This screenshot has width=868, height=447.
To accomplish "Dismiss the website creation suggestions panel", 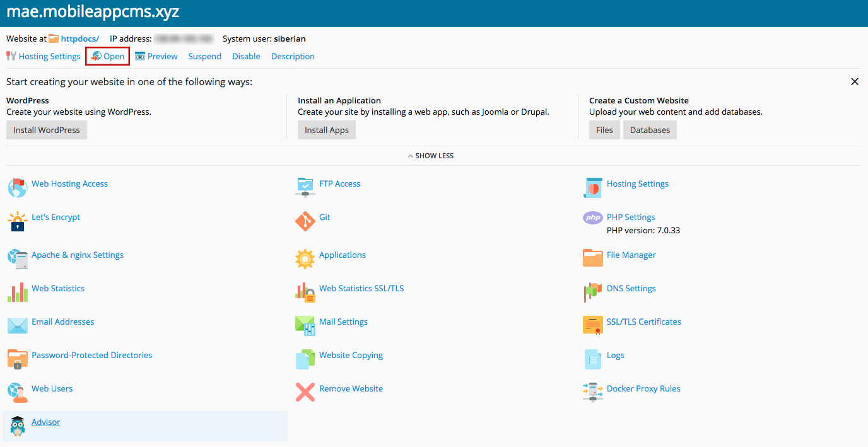I will click(x=855, y=82).
